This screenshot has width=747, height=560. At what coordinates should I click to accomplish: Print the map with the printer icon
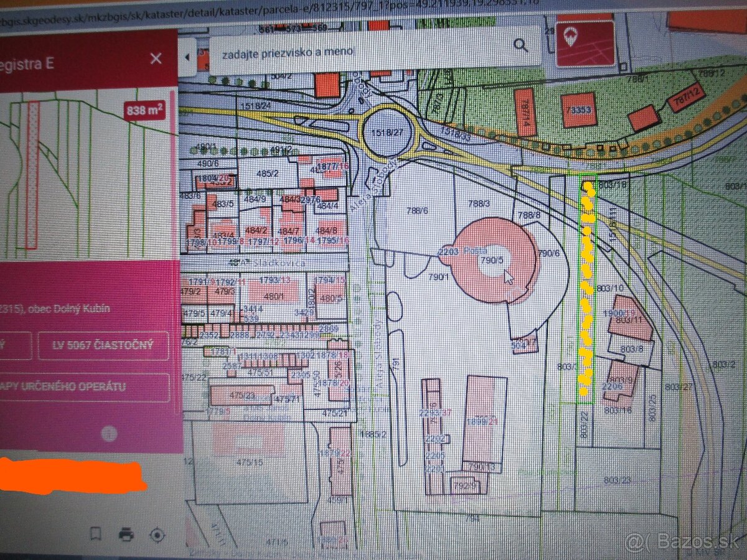[x=126, y=534]
